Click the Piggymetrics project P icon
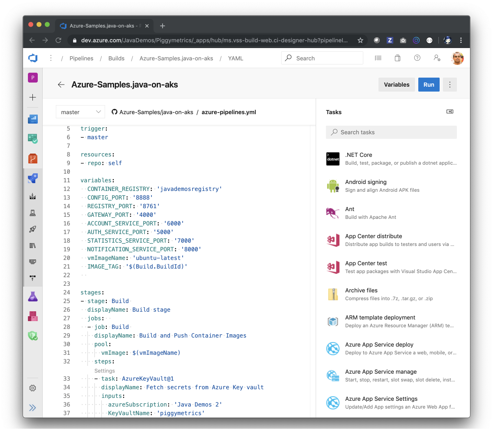The image size is (493, 448). coord(33,78)
